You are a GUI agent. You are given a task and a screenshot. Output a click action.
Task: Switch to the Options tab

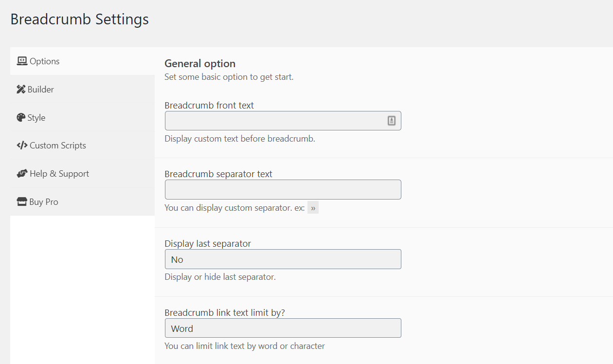pyautogui.click(x=45, y=61)
